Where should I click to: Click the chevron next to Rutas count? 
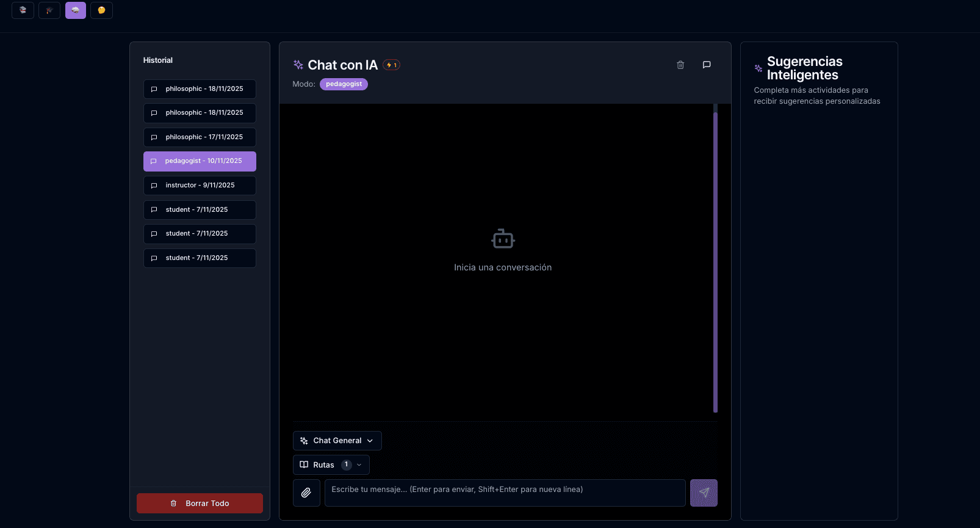(x=359, y=465)
